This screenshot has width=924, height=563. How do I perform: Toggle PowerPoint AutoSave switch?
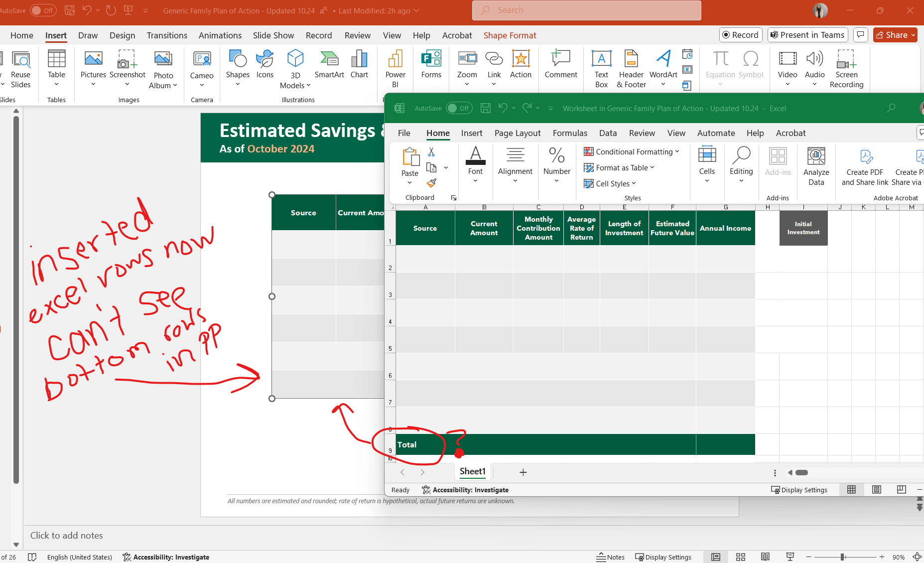point(43,10)
